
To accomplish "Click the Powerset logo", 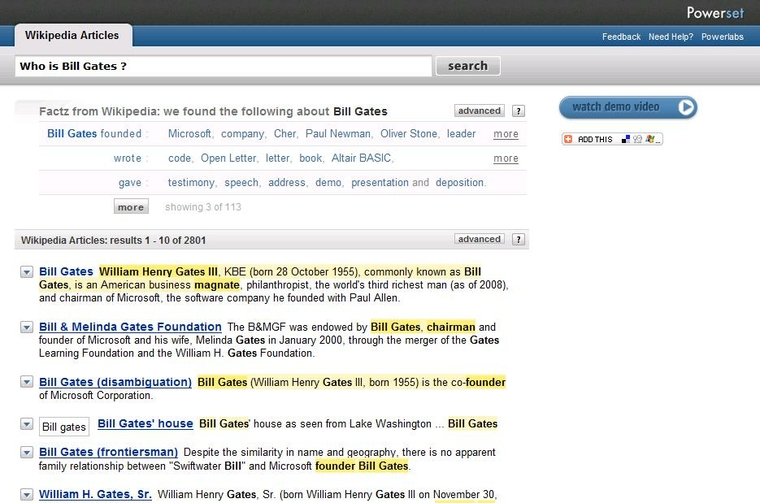I will click(x=715, y=13).
